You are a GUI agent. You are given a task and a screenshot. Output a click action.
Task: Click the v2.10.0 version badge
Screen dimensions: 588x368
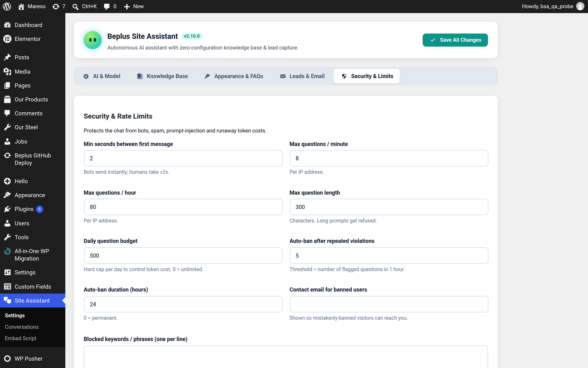[x=192, y=36]
